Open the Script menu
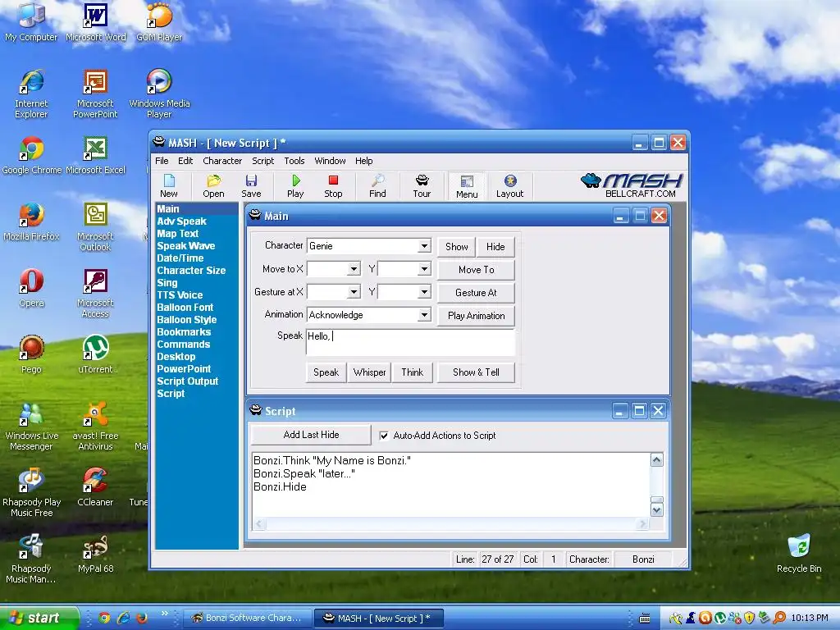The width and height of the screenshot is (840, 630). [263, 161]
